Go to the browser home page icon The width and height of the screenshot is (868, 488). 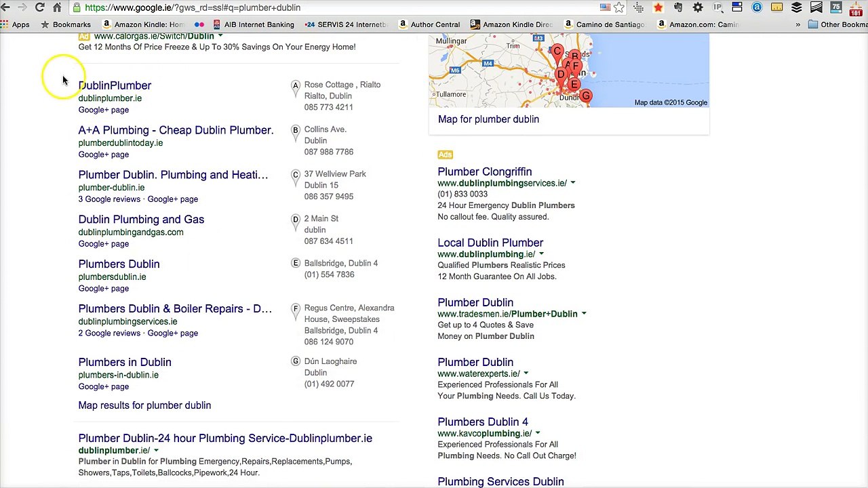tap(57, 7)
